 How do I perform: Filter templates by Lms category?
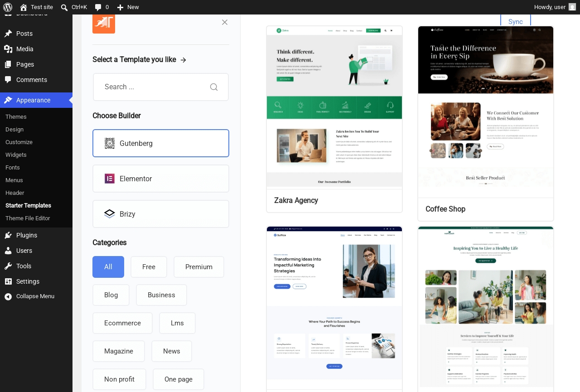177,323
